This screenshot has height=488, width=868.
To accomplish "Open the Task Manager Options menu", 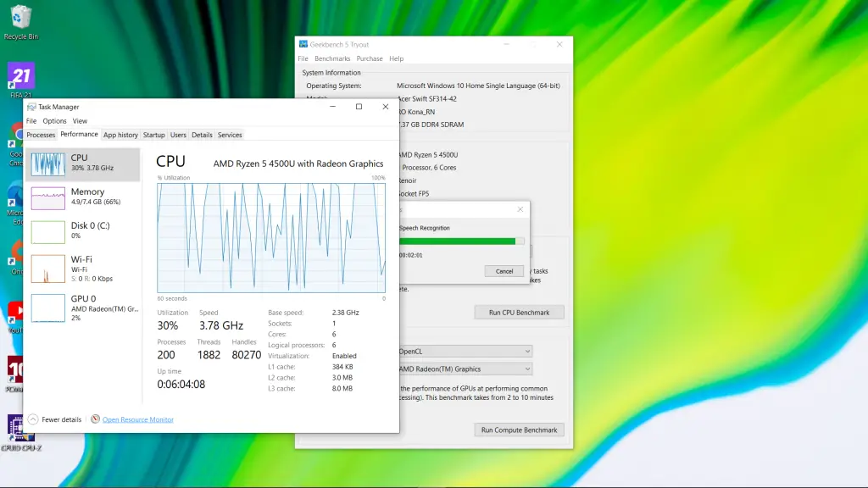I will point(54,121).
